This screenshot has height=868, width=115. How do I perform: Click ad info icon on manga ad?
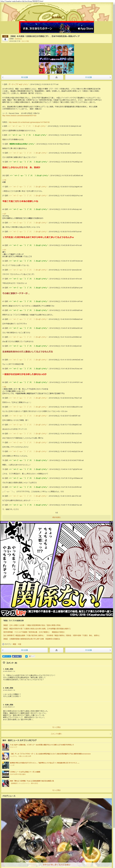click(112, 524)
